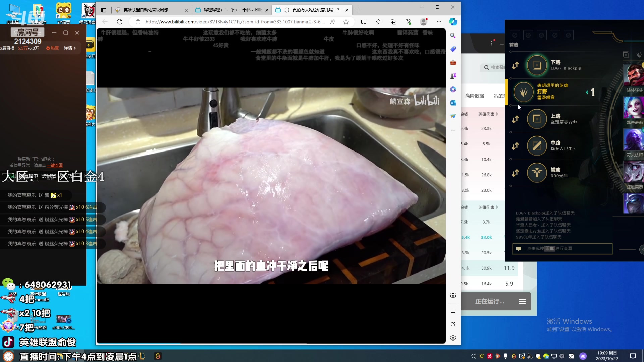The height and width of the screenshot is (362, 644).
Task: Open Edge sidebar search
Action: coord(453,36)
